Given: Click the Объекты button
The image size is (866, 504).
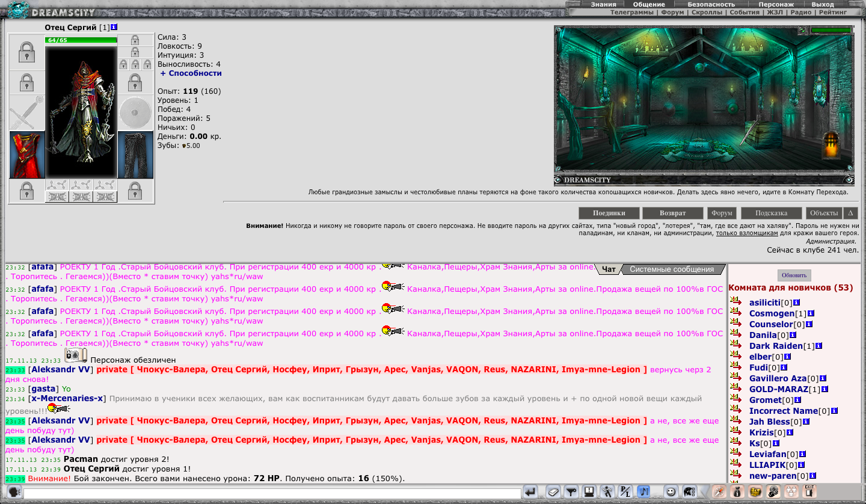Looking at the screenshot, I should click(x=824, y=213).
